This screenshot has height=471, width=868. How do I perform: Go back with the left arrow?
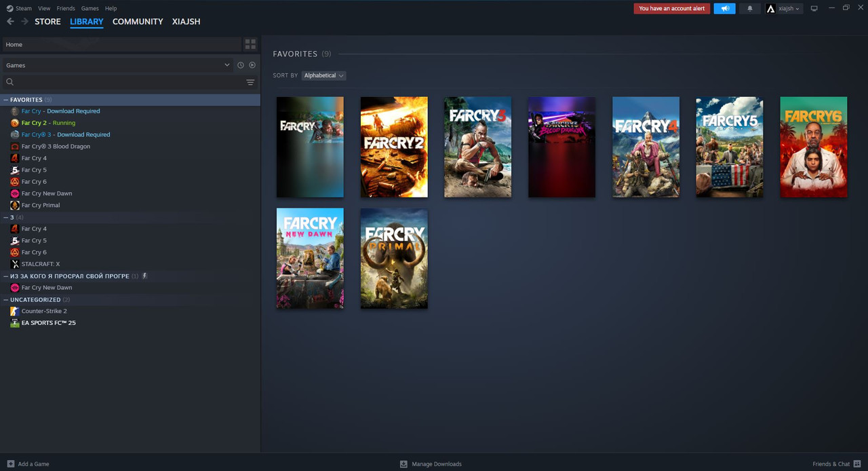coord(10,22)
